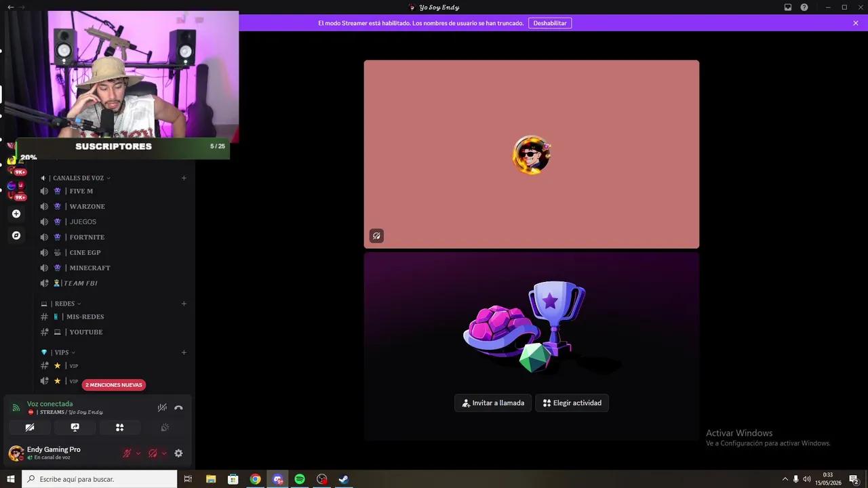This screenshot has width=868, height=488.
Task: Select the user avatar call tile
Action: point(532,155)
